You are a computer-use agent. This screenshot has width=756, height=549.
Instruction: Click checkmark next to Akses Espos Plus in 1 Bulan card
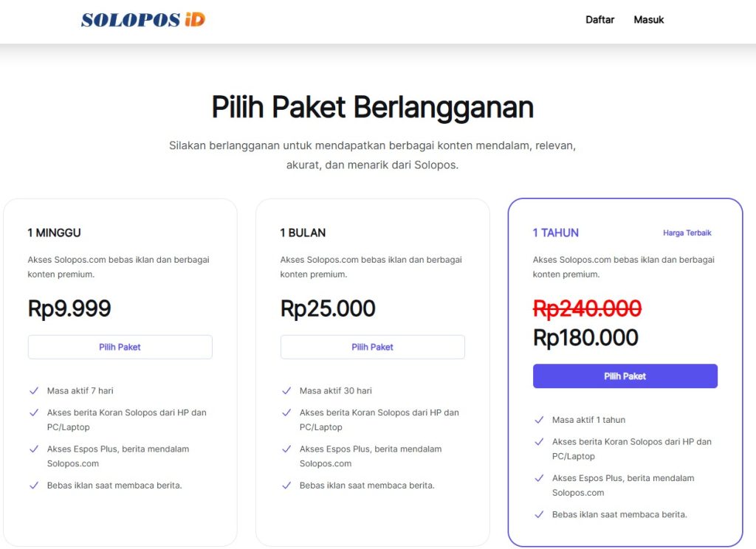point(286,449)
